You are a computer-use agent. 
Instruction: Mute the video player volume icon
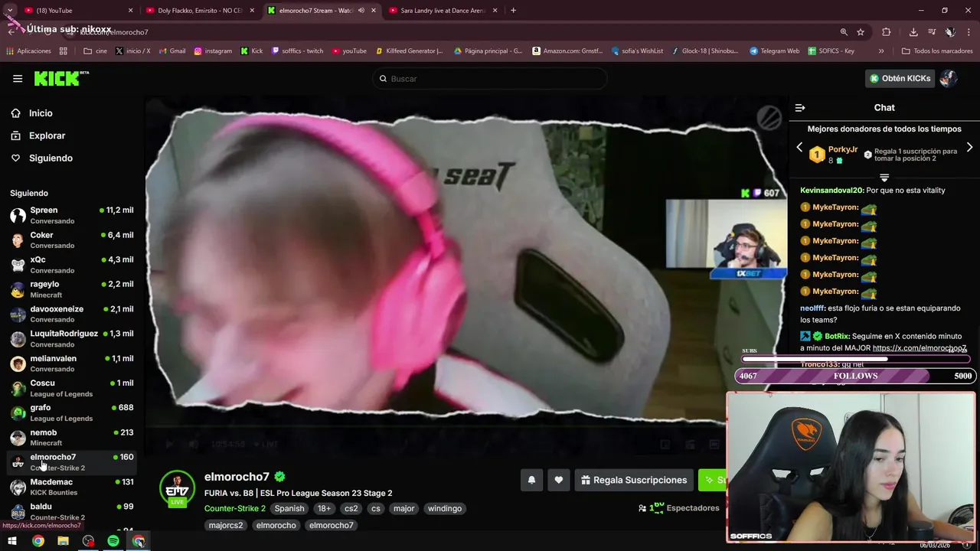point(194,444)
